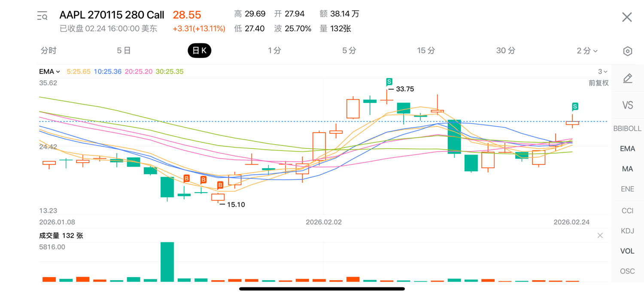
Task: Select the MA indicator
Action: (627, 169)
